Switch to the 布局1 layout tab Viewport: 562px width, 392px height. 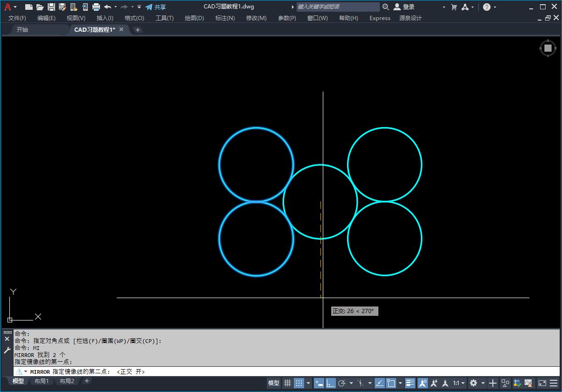(42, 381)
